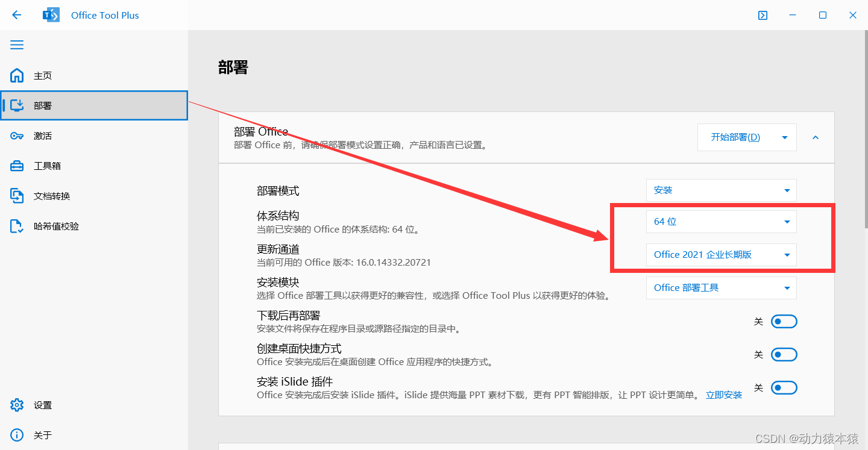Click version text 16.0.14332.20721
This screenshot has height=450, width=868.
(393, 263)
